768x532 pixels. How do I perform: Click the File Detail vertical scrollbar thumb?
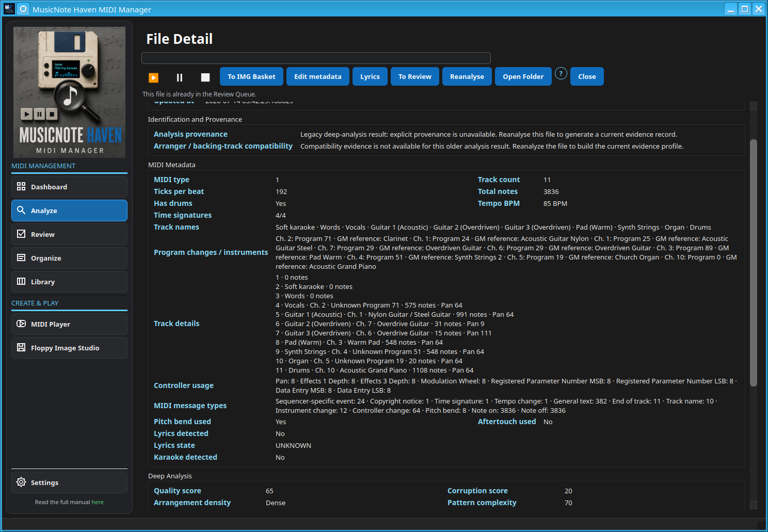click(754, 263)
